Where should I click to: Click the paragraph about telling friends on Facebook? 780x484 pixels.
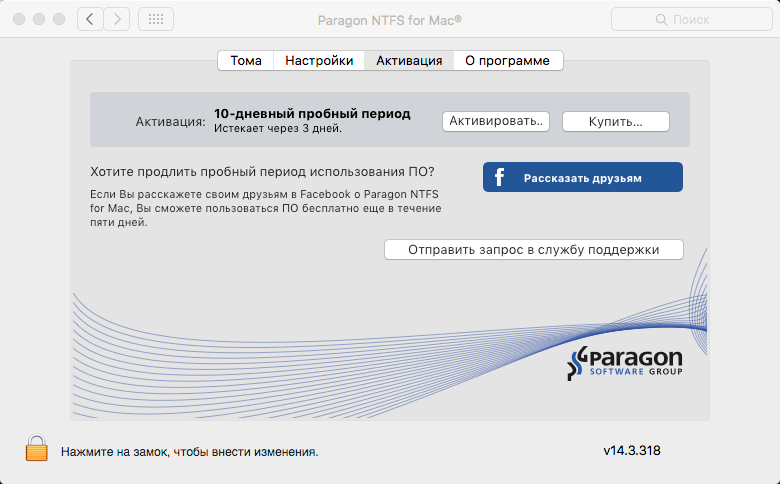point(266,208)
